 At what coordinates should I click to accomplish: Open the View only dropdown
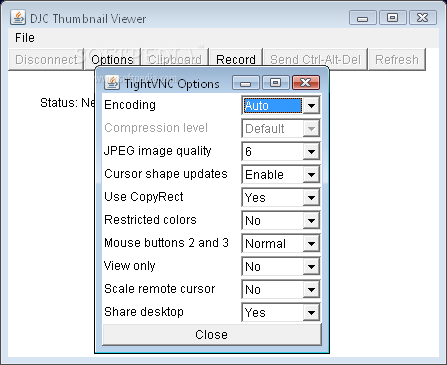(281, 267)
